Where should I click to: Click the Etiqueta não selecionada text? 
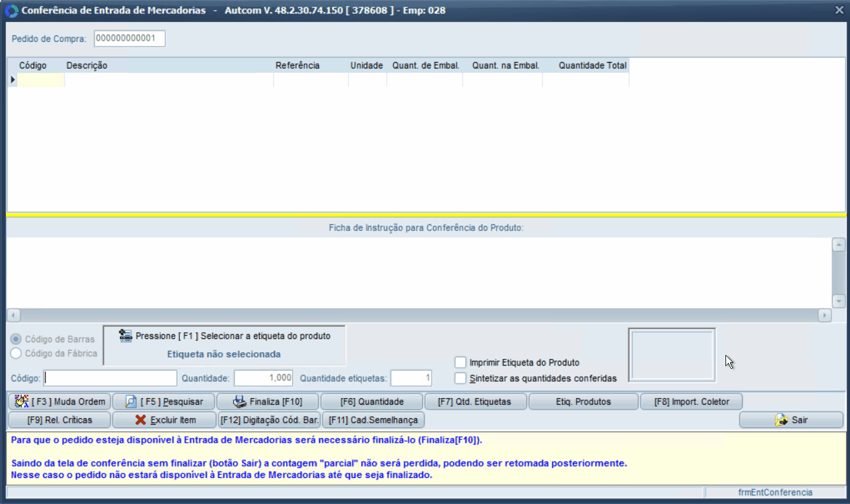tap(224, 354)
